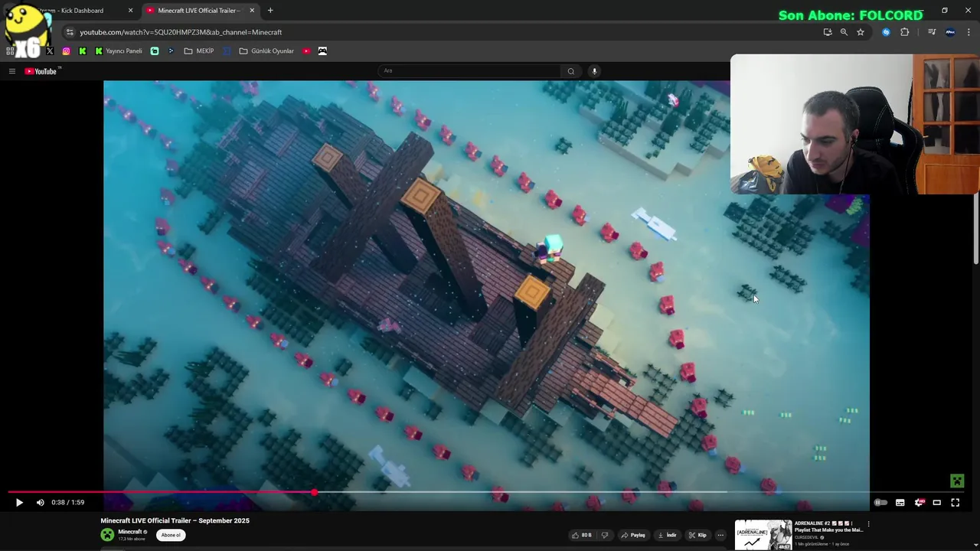The width and height of the screenshot is (980, 551).
Task: Click the Klip clip button
Action: point(697,535)
